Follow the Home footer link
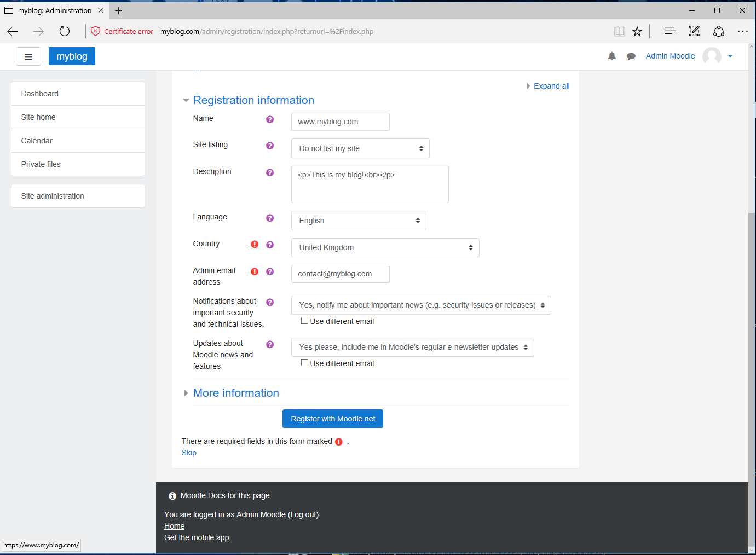Image resolution: width=756 pixels, height=555 pixels. [x=174, y=526]
